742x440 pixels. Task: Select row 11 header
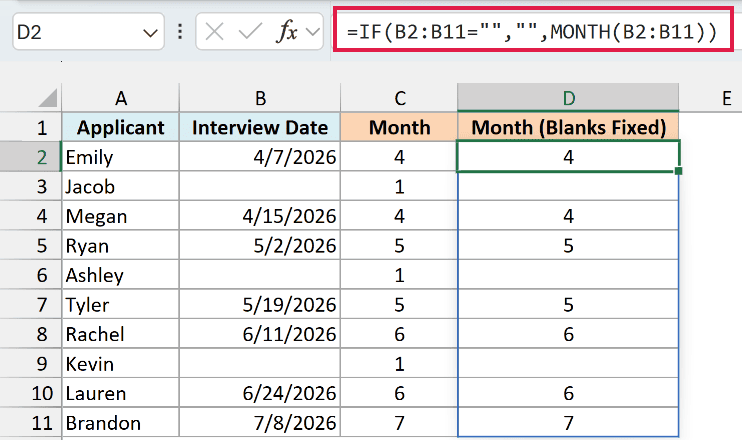[31, 422]
